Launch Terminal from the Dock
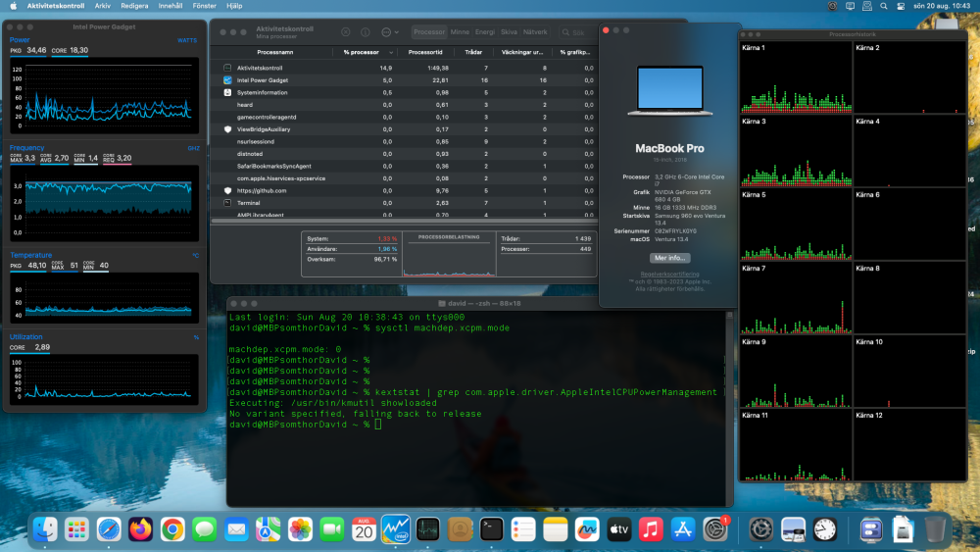Screen dimensions: 980x552 click(491, 530)
